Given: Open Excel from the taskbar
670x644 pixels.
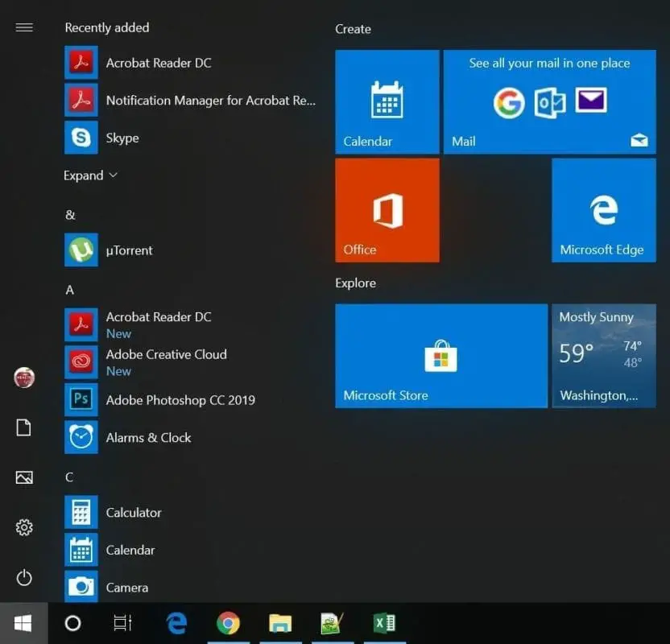Looking at the screenshot, I should [385, 623].
